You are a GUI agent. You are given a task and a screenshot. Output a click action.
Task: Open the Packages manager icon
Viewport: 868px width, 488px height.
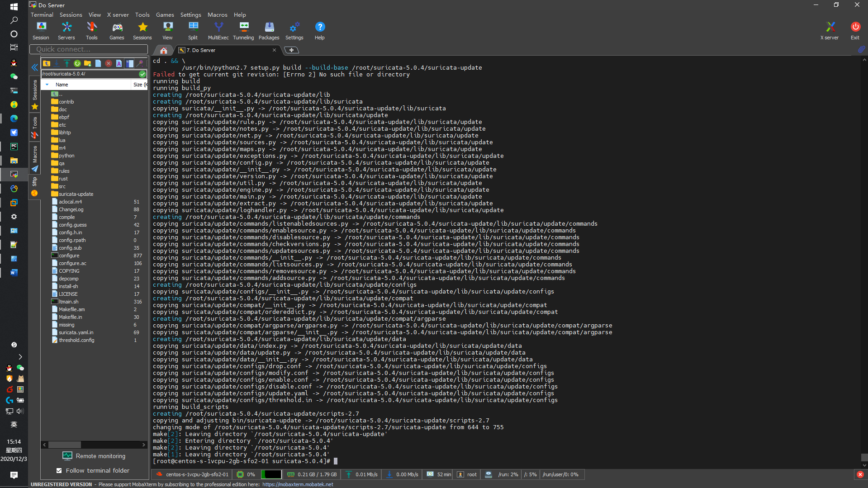(269, 31)
